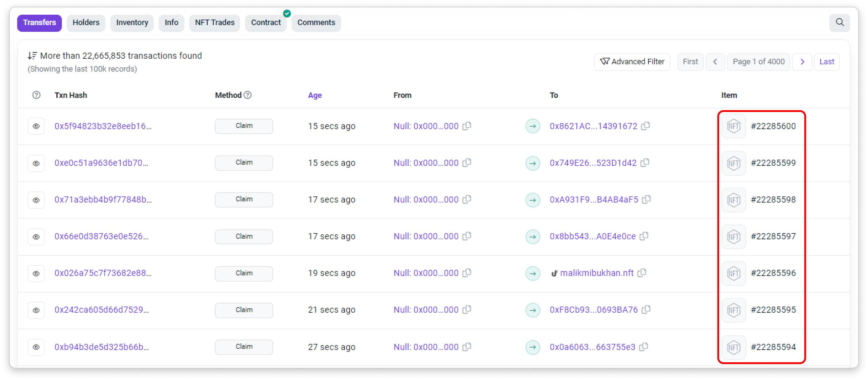Sort by the Age column header
This screenshot has height=380, width=868.
[314, 95]
